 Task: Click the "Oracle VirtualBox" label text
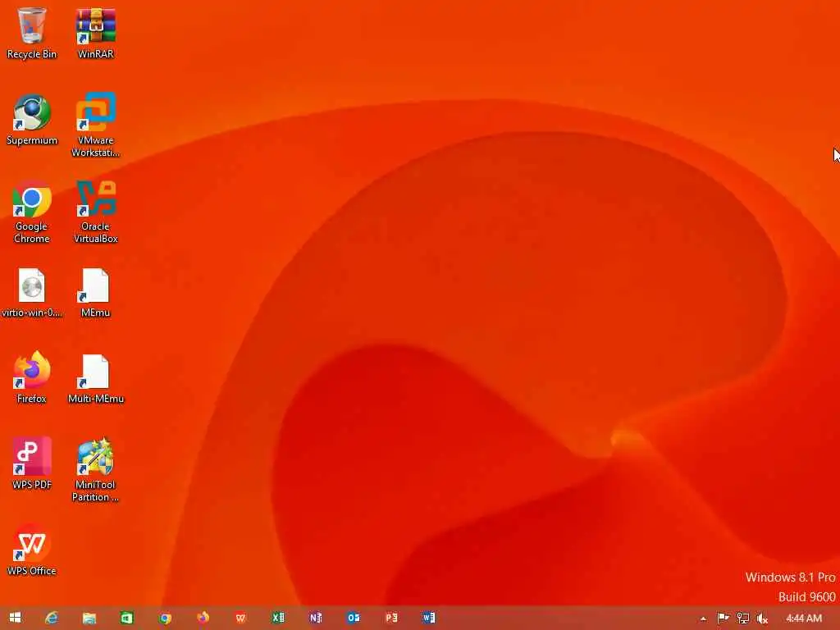click(95, 232)
